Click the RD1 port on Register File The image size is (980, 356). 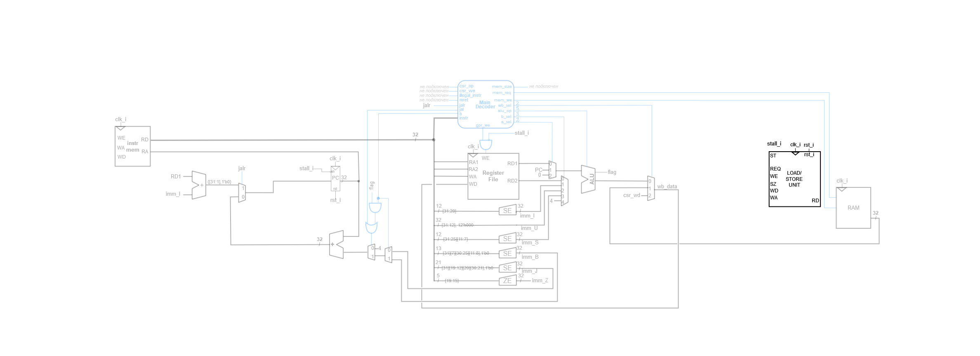(x=512, y=164)
